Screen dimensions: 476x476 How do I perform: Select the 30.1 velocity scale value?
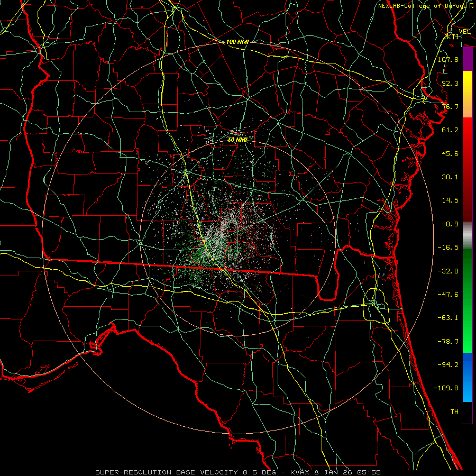coord(450,177)
